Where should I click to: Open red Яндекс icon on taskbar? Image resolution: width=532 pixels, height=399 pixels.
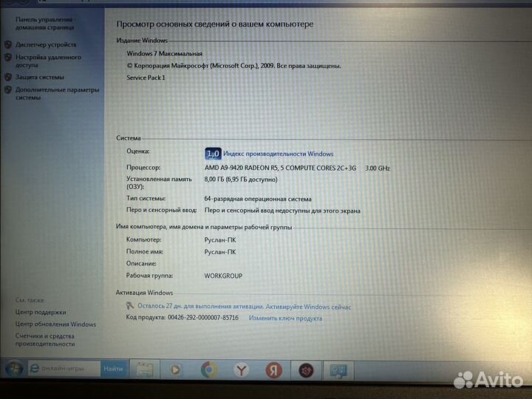click(x=273, y=370)
